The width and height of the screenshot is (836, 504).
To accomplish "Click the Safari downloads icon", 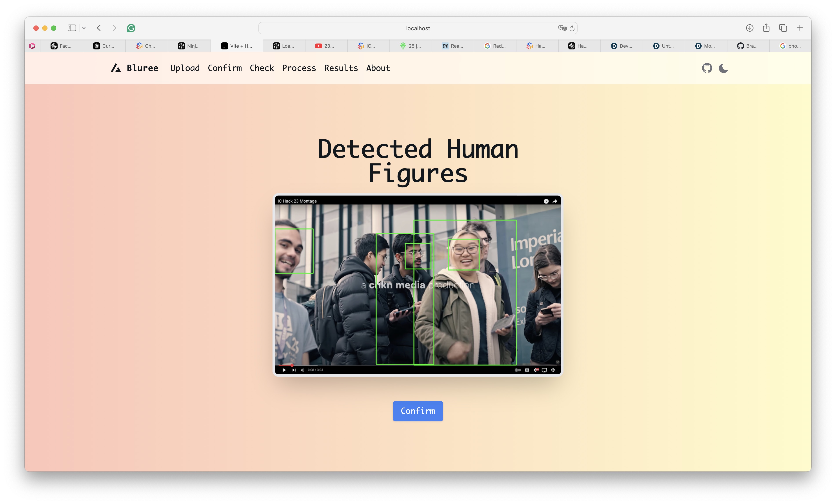I will 749,28.
